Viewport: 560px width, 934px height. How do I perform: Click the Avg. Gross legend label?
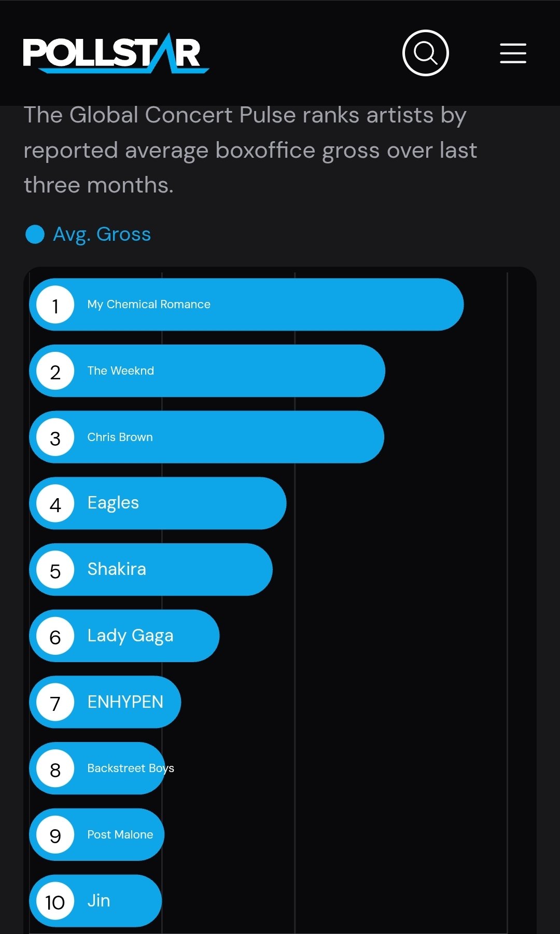tap(102, 234)
